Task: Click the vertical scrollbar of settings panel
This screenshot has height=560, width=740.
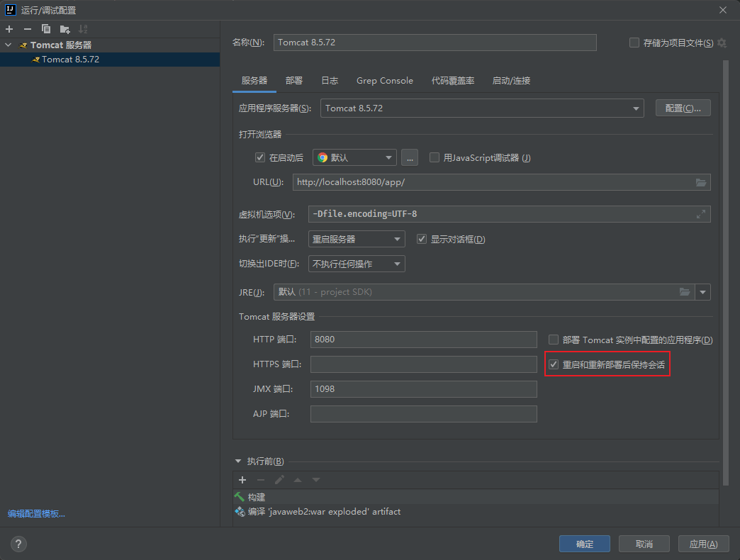Action: pos(725,273)
